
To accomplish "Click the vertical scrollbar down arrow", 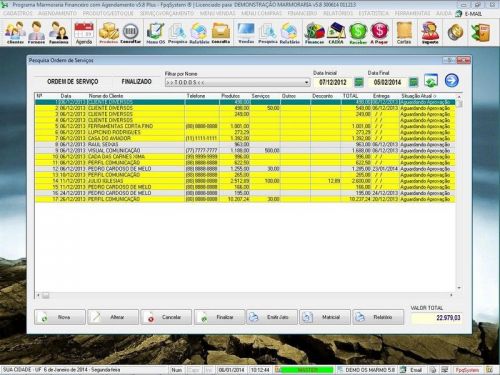I will coord(459,287).
